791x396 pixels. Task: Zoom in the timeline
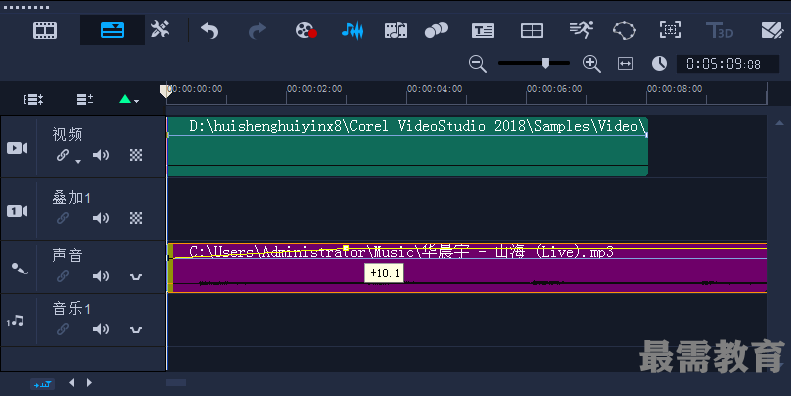[x=591, y=64]
